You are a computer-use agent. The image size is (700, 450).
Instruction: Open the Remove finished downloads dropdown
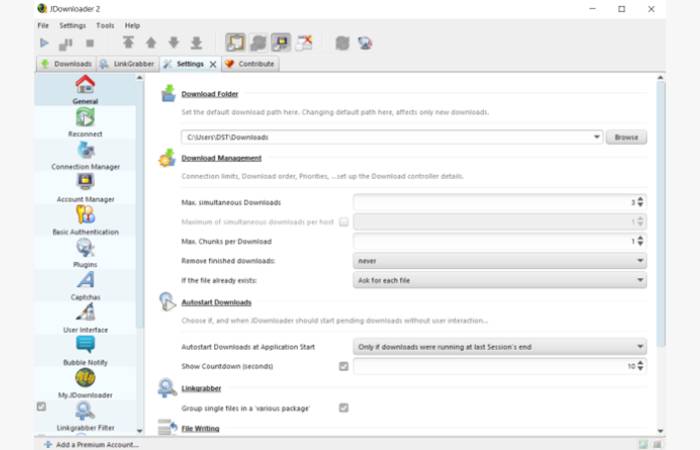[x=500, y=261]
